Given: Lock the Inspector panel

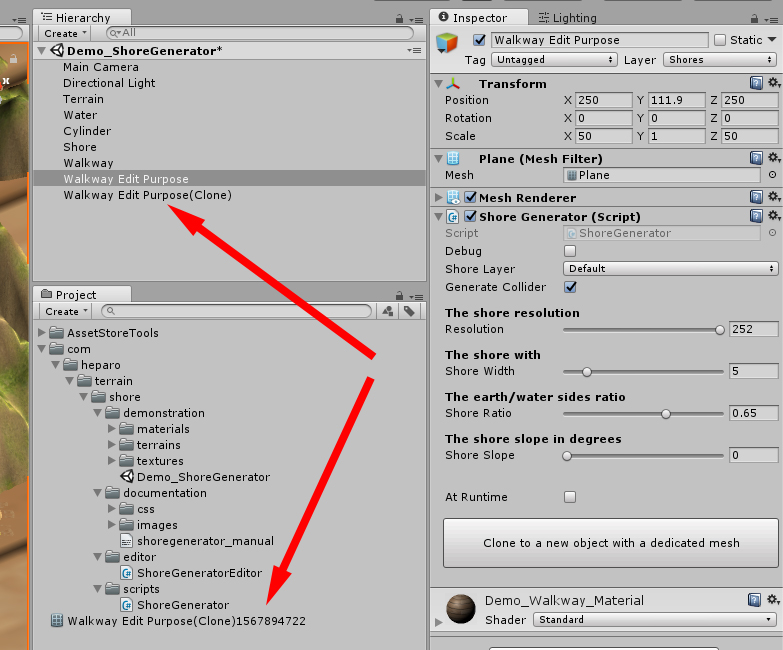Looking at the screenshot, I should (754, 19).
